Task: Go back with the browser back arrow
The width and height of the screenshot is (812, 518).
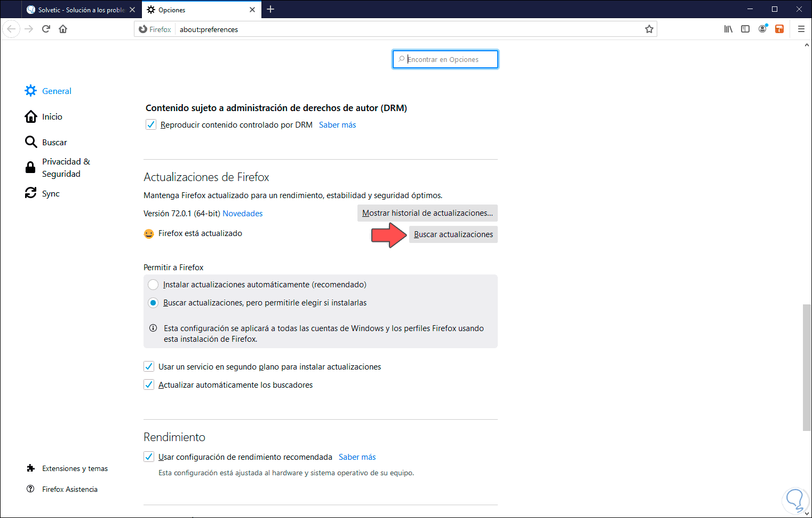Action: (x=11, y=29)
